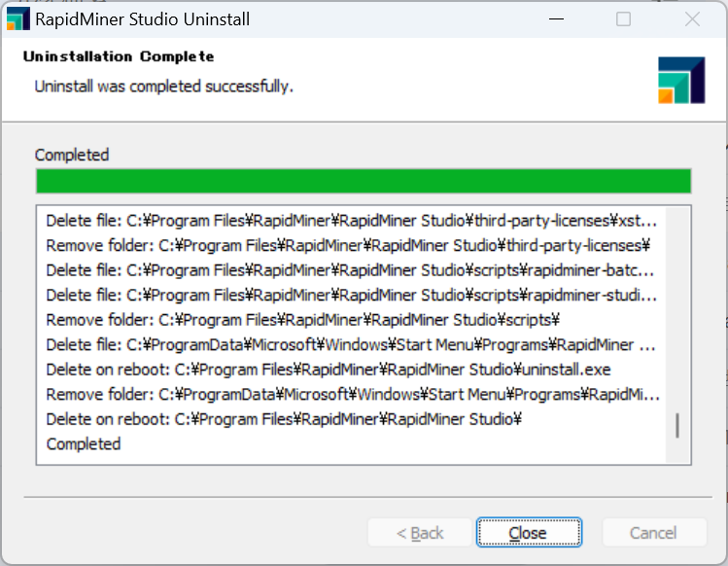Select 'Remove folder: ...Studio\scripts\' log line
Viewport: 728px width, 566px height.
click(x=302, y=320)
